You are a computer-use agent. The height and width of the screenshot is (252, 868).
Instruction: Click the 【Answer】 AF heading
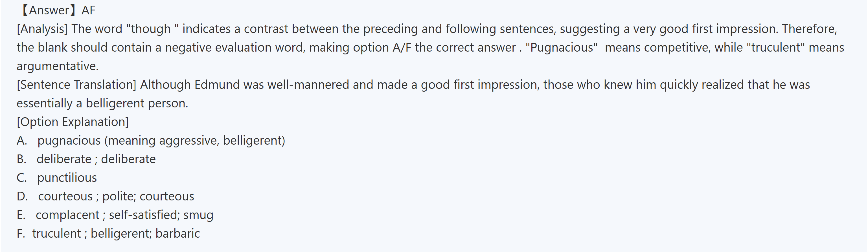57,10
